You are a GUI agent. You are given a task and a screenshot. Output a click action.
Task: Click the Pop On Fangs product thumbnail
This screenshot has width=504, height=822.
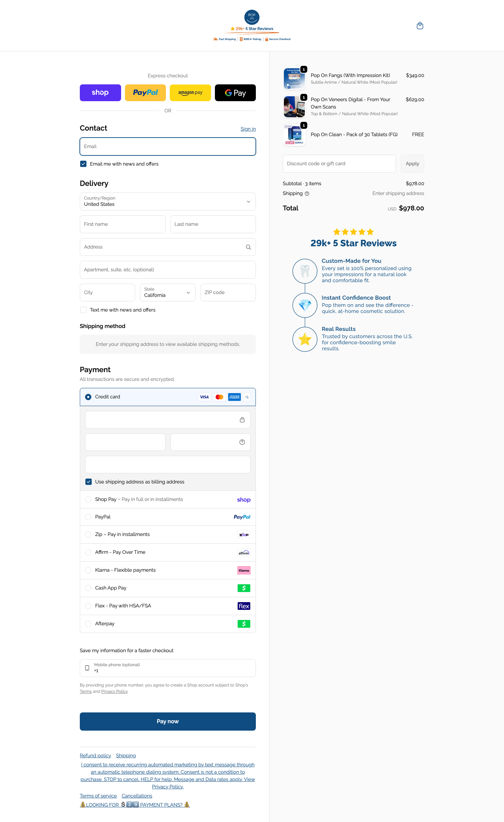click(294, 79)
